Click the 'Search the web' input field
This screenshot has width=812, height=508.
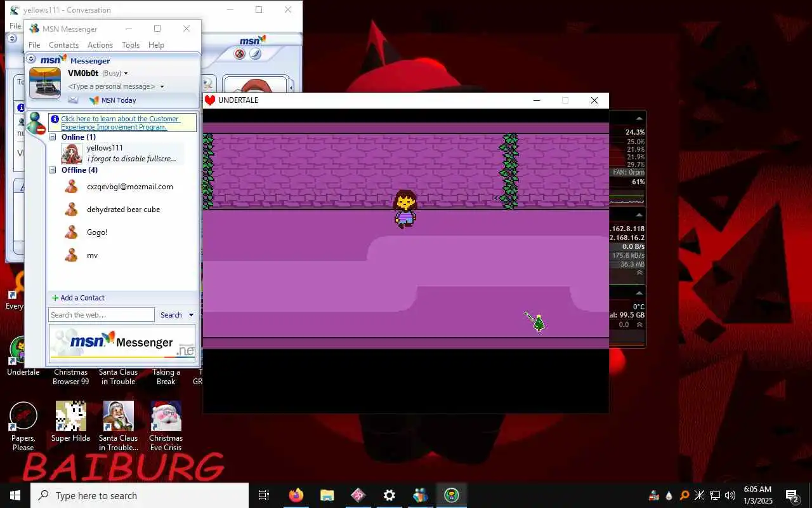101,315
